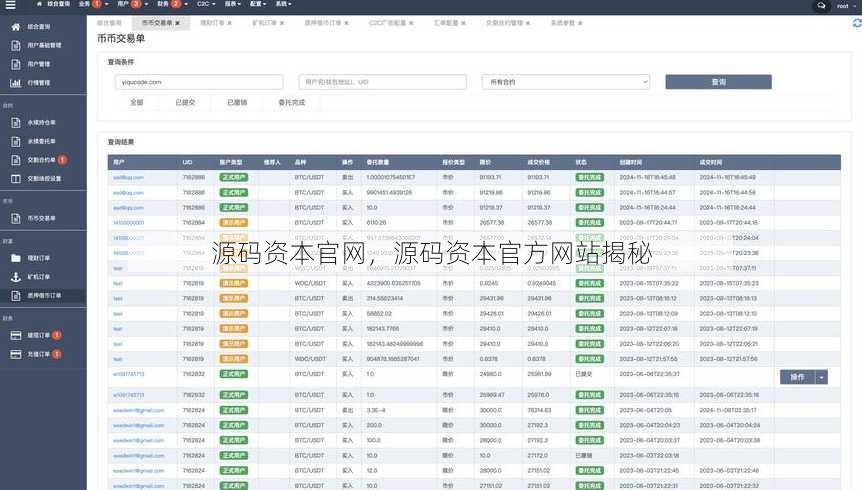Open the 所有合约 select dropdown
Screen dimensions: 862x490
tap(566, 82)
